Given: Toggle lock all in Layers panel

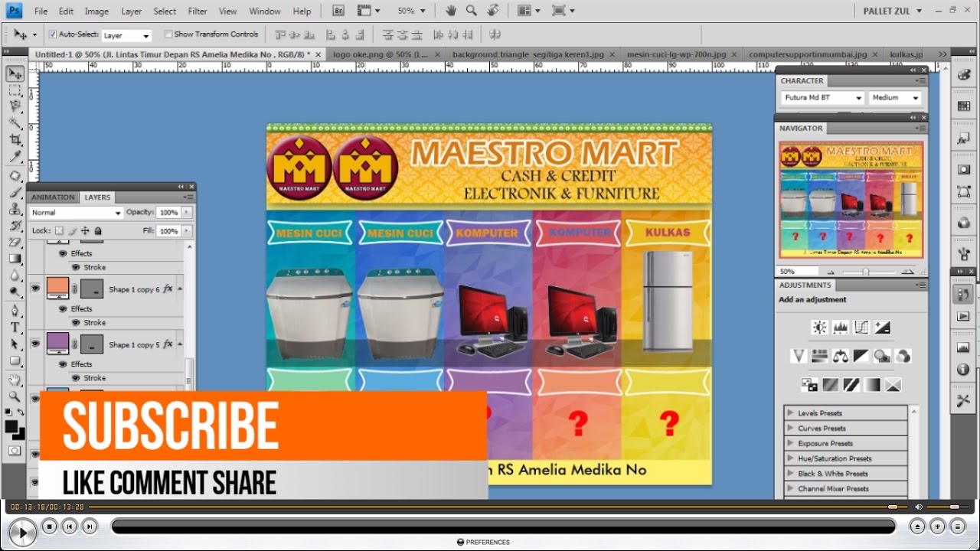Looking at the screenshot, I should [98, 231].
